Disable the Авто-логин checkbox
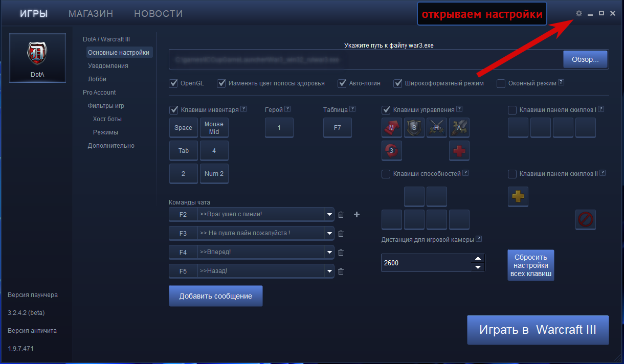Screen dimensions: 624x364 (x=342, y=83)
